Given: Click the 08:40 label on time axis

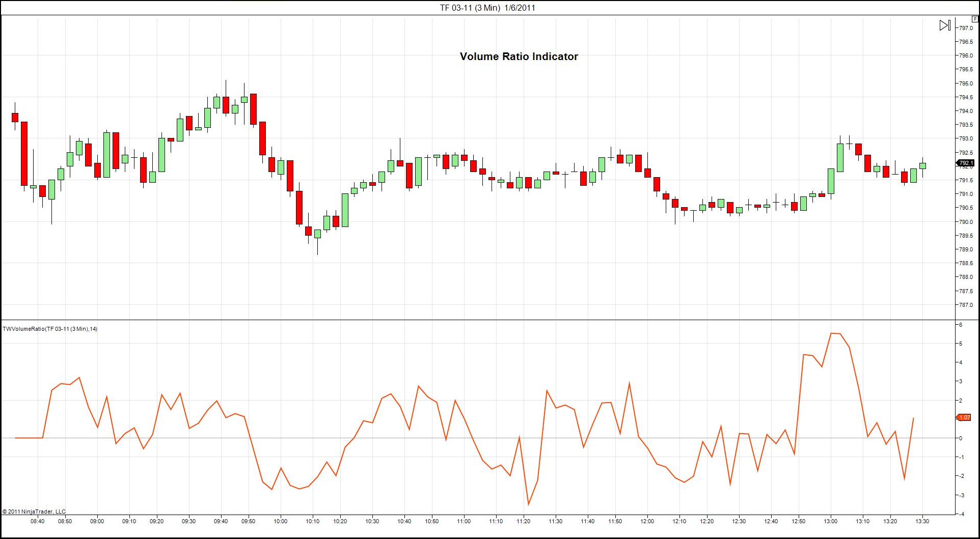Looking at the screenshot, I should click(37, 521).
